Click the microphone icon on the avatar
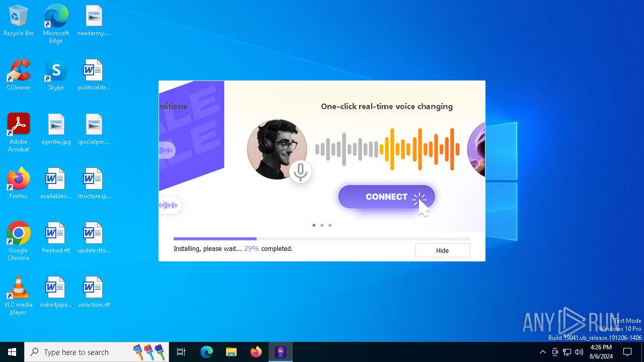 [x=300, y=172]
